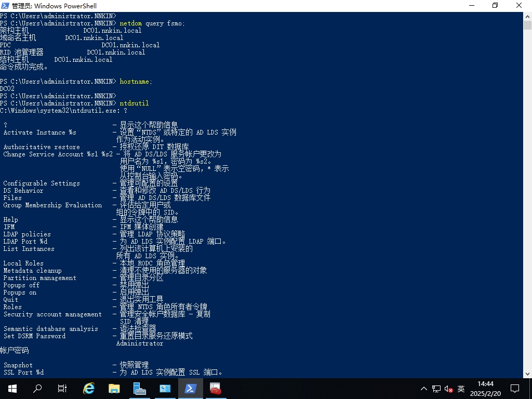The width and height of the screenshot is (532, 399).
Task: Expand the hidden tray icons chevron
Action: click(424, 389)
